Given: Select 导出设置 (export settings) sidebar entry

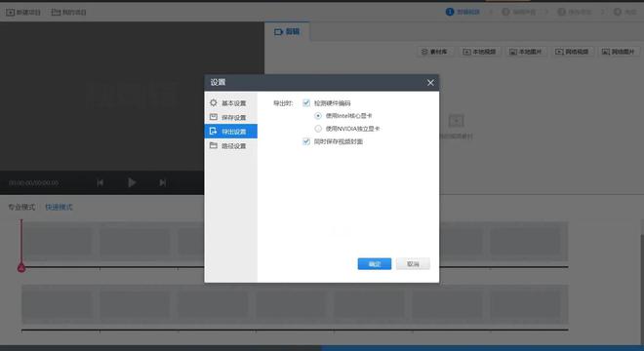Looking at the screenshot, I should pos(231,132).
